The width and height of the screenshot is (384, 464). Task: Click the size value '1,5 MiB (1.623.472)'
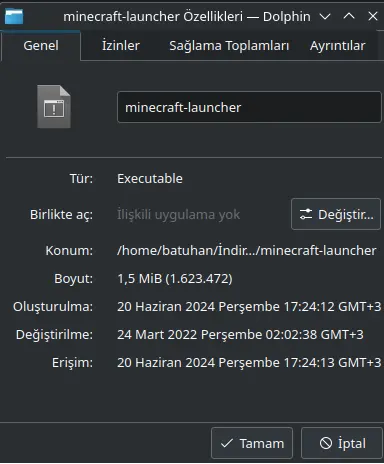click(175, 278)
